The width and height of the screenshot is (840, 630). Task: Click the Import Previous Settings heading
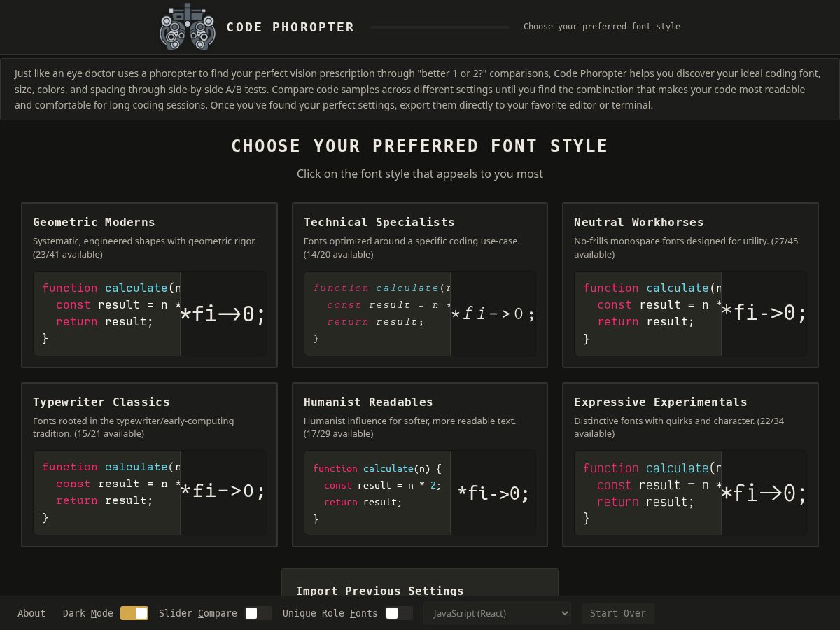pyautogui.click(x=380, y=591)
